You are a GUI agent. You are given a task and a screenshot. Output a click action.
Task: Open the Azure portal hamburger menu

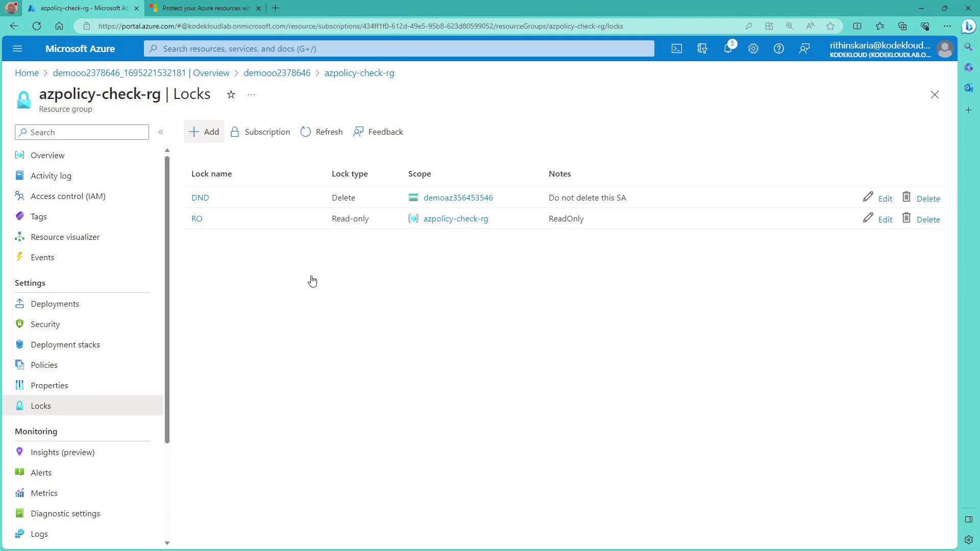pyautogui.click(x=17, y=48)
